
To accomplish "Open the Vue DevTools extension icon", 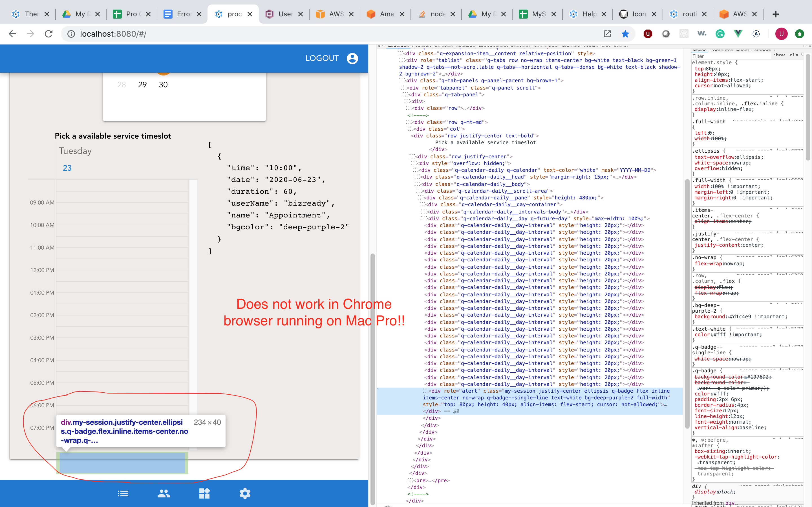I will pyautogui.click(x=738, y=34).
